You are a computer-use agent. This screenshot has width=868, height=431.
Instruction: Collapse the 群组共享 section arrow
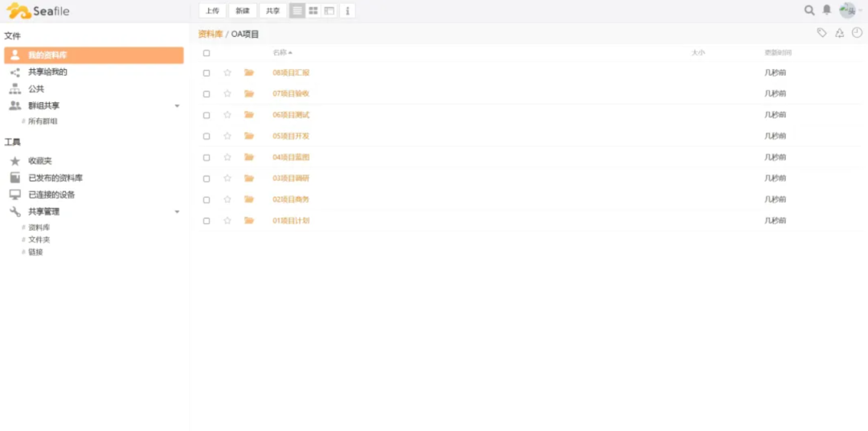pyautogui.click(x=177, y=106)
